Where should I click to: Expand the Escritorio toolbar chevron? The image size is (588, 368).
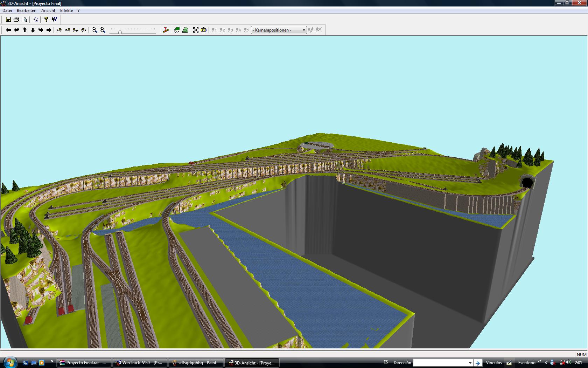(x=539, y=361)
